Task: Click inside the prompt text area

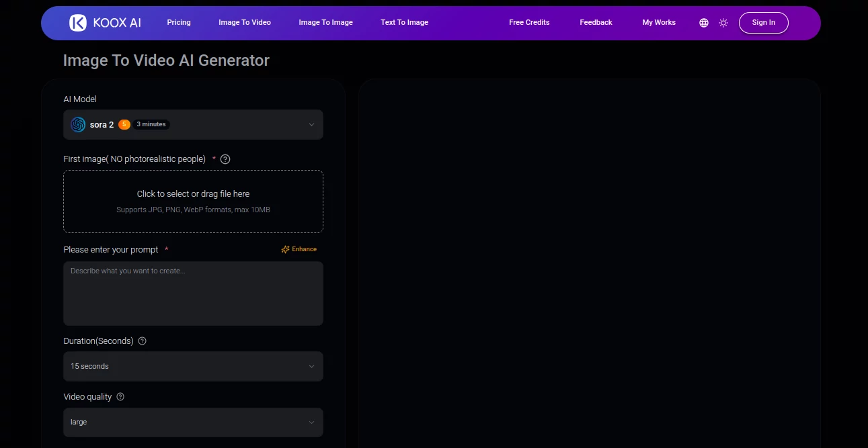Action: 193,294
